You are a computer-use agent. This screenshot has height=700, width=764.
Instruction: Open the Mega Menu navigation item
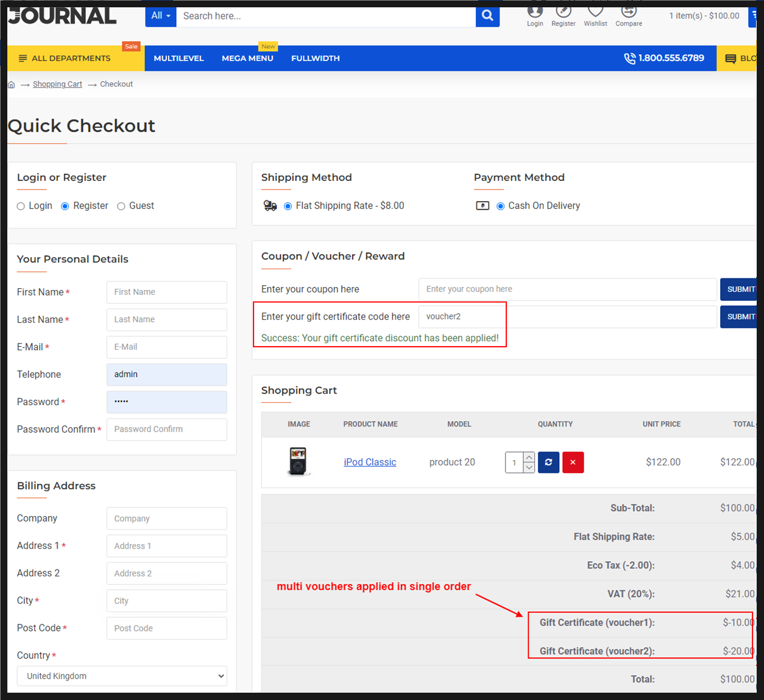(x=247, y=58)
